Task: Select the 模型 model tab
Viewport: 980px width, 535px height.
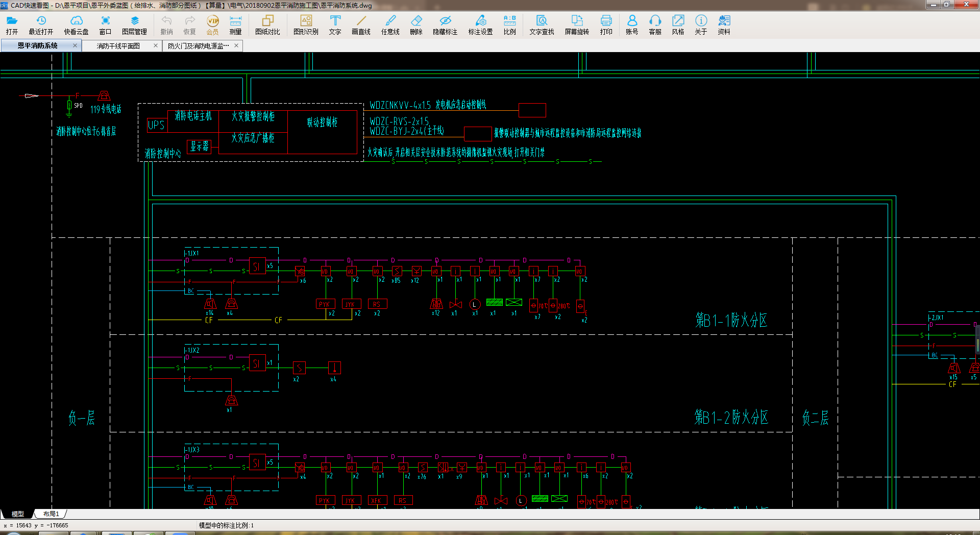Action: tap(18, 514)
